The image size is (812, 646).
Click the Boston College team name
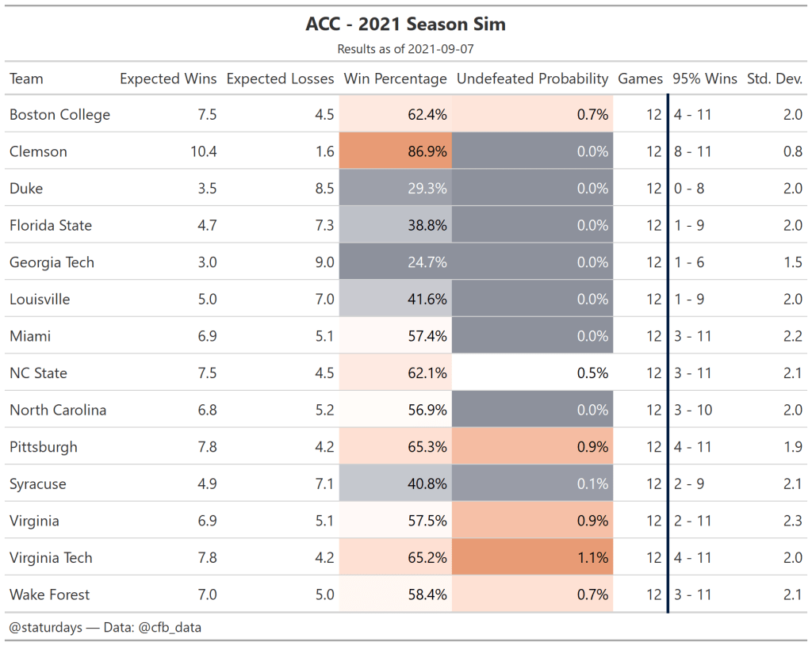(x=59, y=114)
